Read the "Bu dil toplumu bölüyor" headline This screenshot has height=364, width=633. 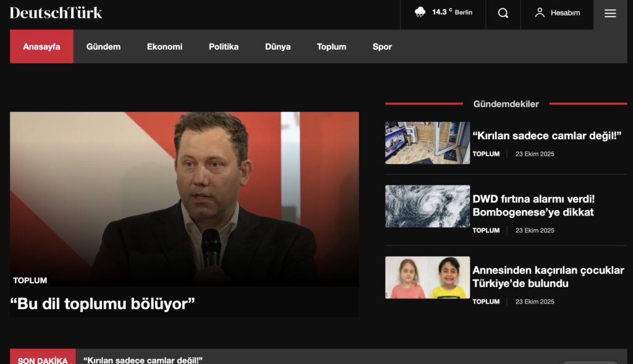(x=103, y=303)
